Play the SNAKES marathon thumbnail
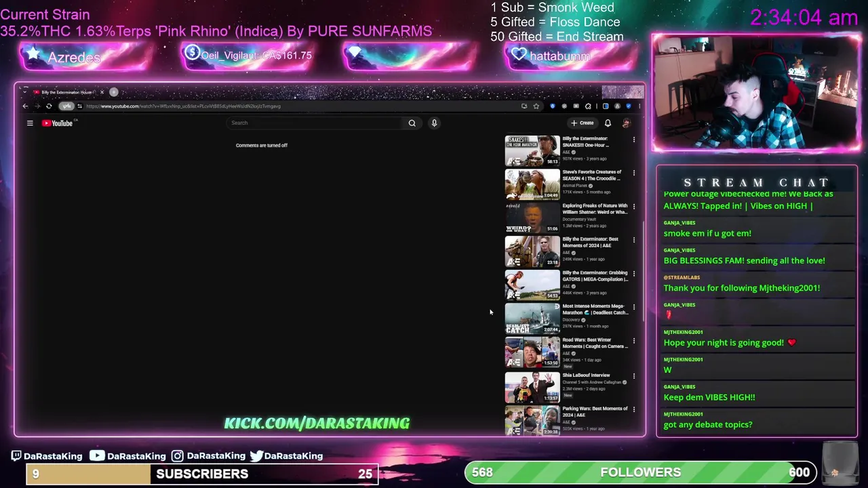The image size is (868, 488). coord(532,150)
